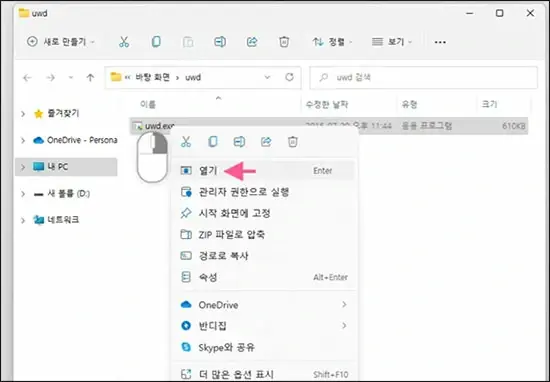The height and width of the screenshot is (382, 550).
Task: Expand the OneDrive - Personal tree node
Action: tap(23, 140)
